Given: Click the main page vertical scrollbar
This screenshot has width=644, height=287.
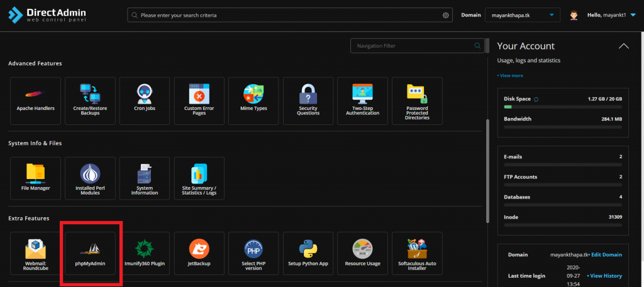Looking at the screenshot, I should tap(487, 171).
